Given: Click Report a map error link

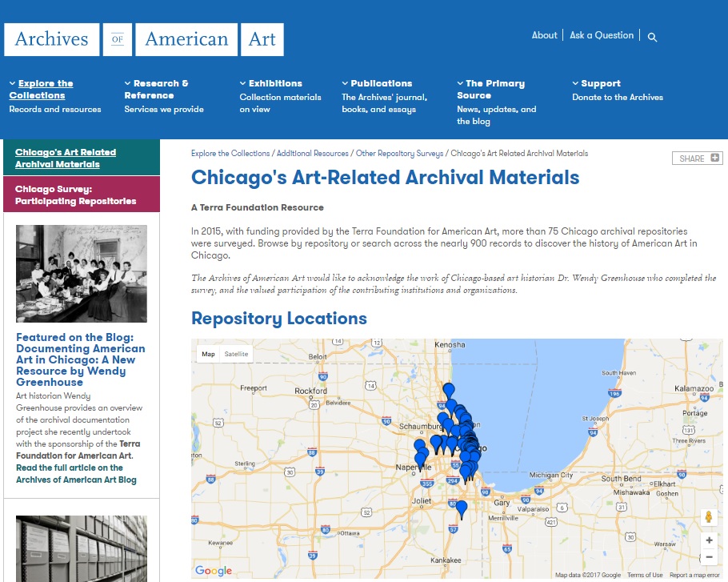Looking at the screenshot, I should pyautogui.click(x=694, y=575).
